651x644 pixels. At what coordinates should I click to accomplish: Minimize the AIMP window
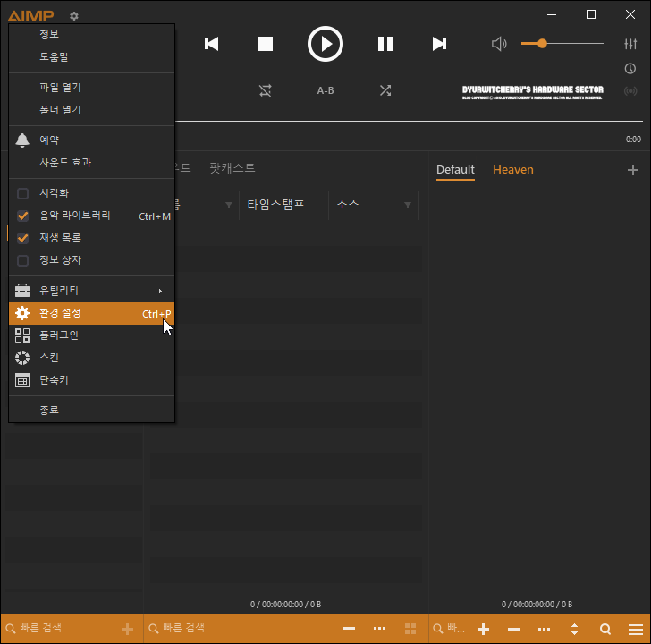pyautogui.click(x=552, y=14)
